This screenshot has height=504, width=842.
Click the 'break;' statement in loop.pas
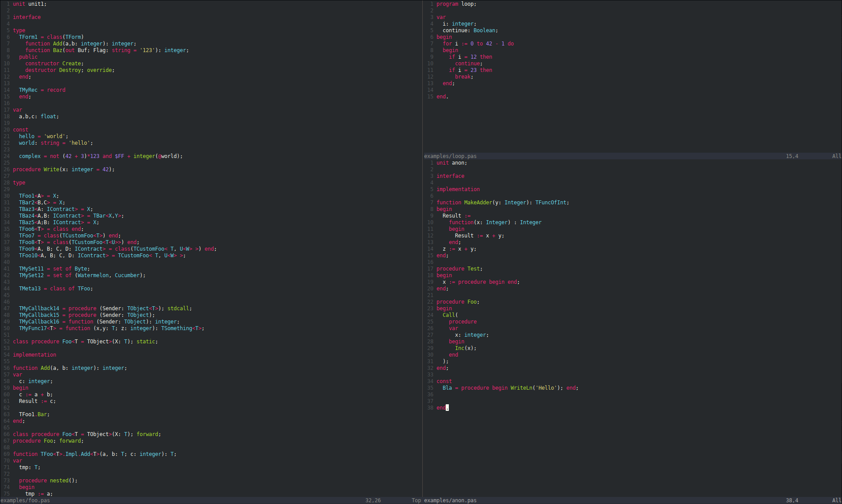point(464,77)
